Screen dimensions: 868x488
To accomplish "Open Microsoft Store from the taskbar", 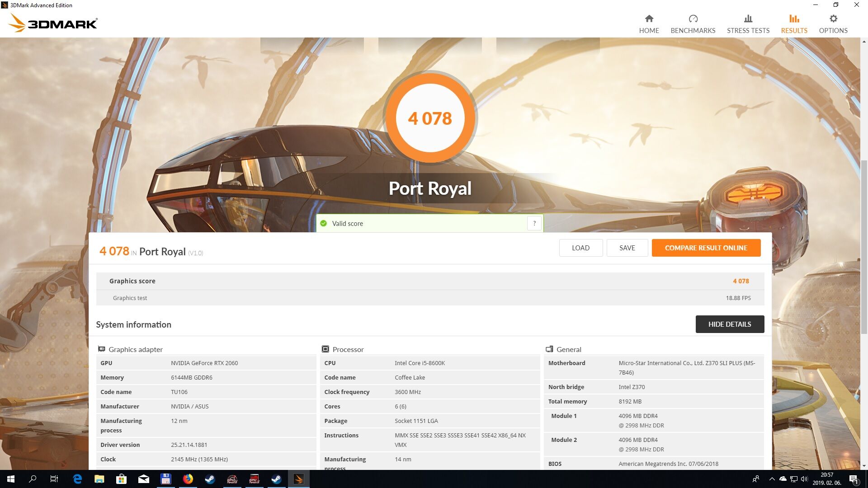I will [121, 479].
